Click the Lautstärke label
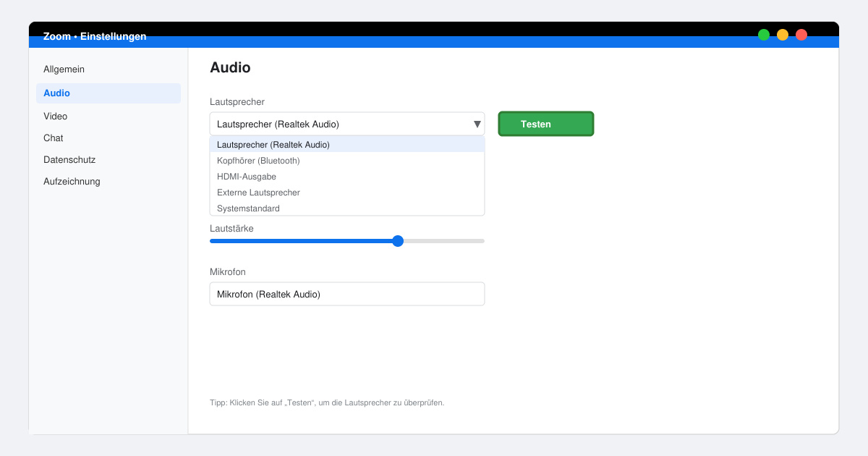 click(231, 228)
